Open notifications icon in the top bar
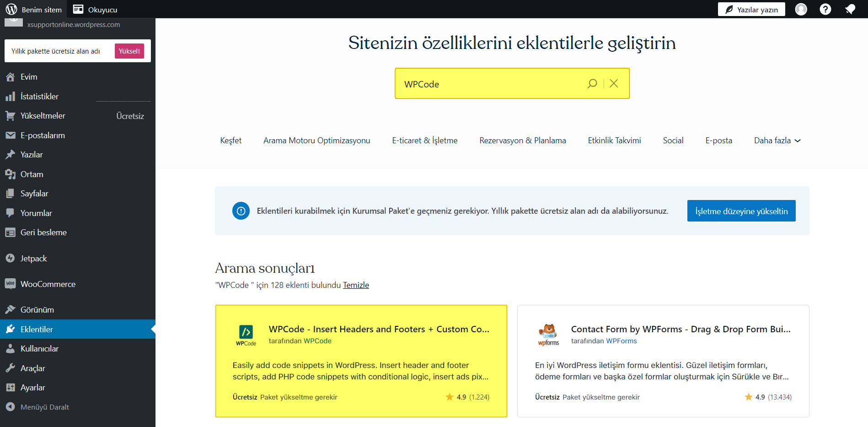This screenshot has height=427, width=868. 850,9
